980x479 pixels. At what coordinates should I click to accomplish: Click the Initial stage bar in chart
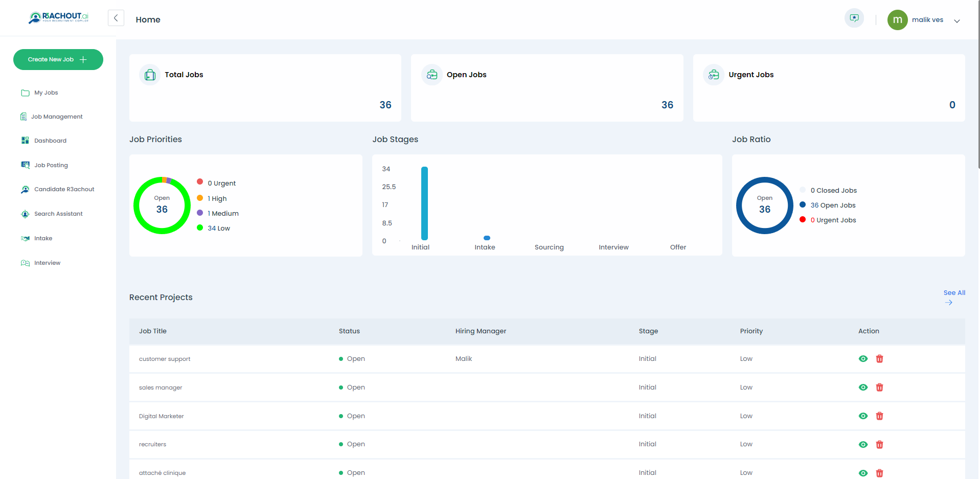[x=424, y=203]
